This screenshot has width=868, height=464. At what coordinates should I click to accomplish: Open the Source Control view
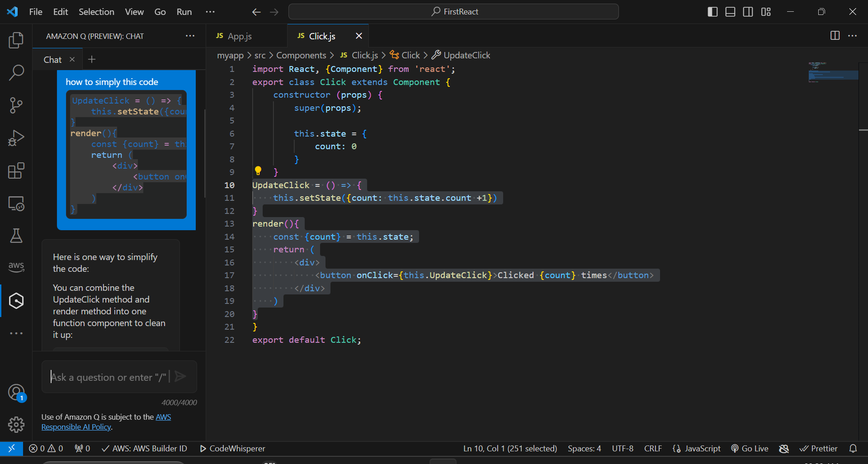[16, 105]
